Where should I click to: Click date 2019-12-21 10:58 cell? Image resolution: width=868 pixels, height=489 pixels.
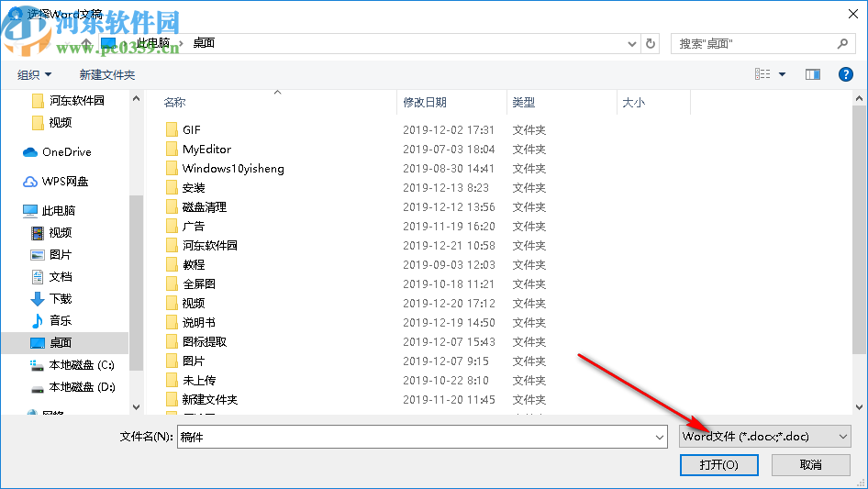coord(449,245)
